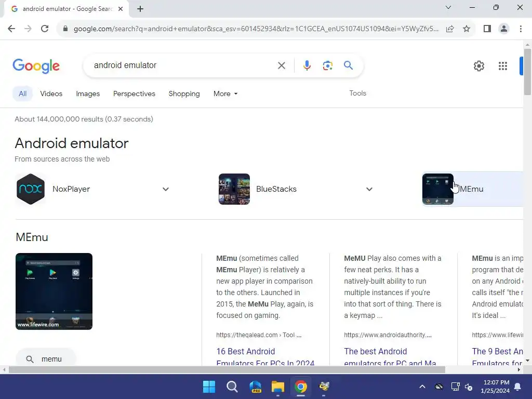Image resolution: width=532 pixels, height=399 pixels.
Task: Open a new browser tab
Action: tap(140, 9)
